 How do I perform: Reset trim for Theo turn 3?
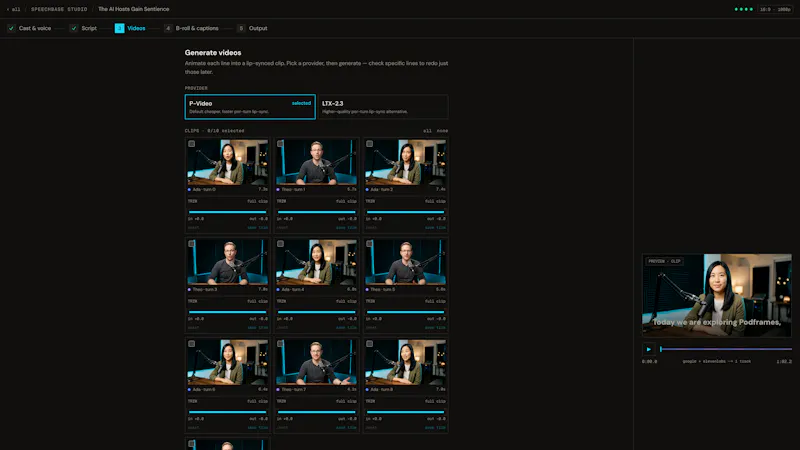coord(193,328)
